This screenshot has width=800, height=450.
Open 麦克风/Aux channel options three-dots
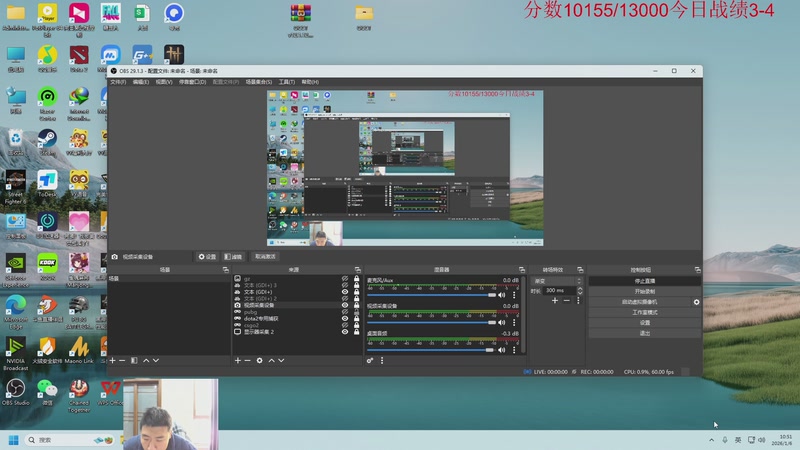[514, 295]
